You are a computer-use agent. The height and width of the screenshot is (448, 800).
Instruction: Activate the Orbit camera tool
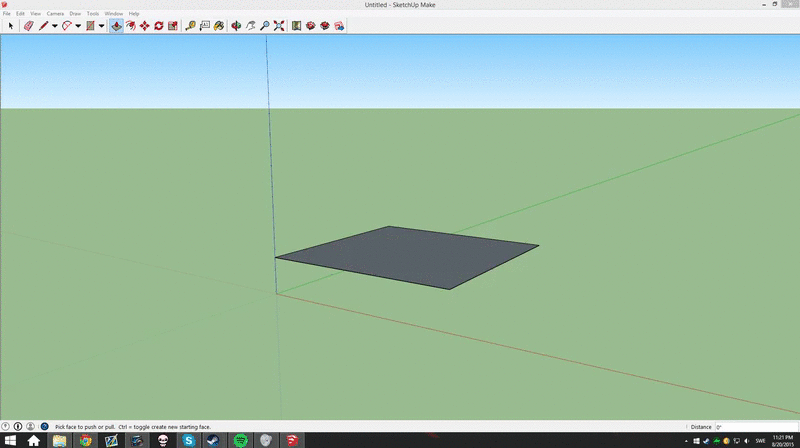tap(236, 26)
